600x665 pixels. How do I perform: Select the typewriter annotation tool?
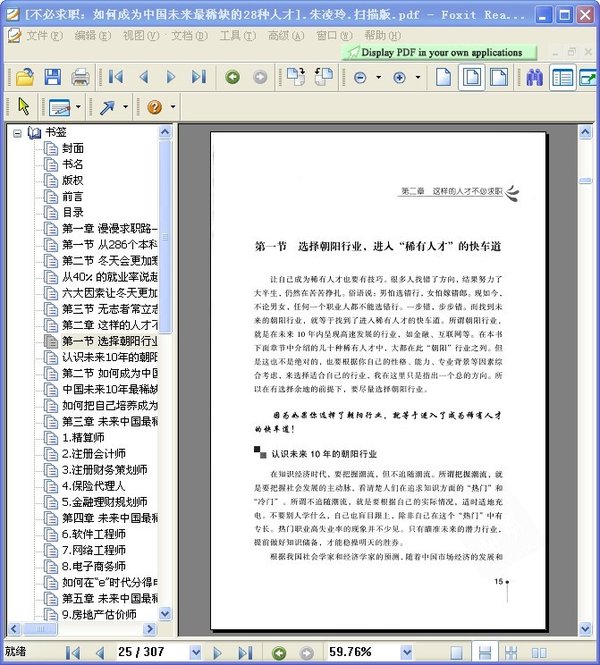[x=59, y=107]
